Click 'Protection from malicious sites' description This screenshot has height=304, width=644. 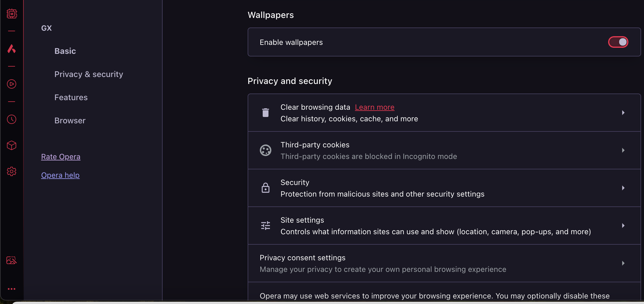coord(382,194)
